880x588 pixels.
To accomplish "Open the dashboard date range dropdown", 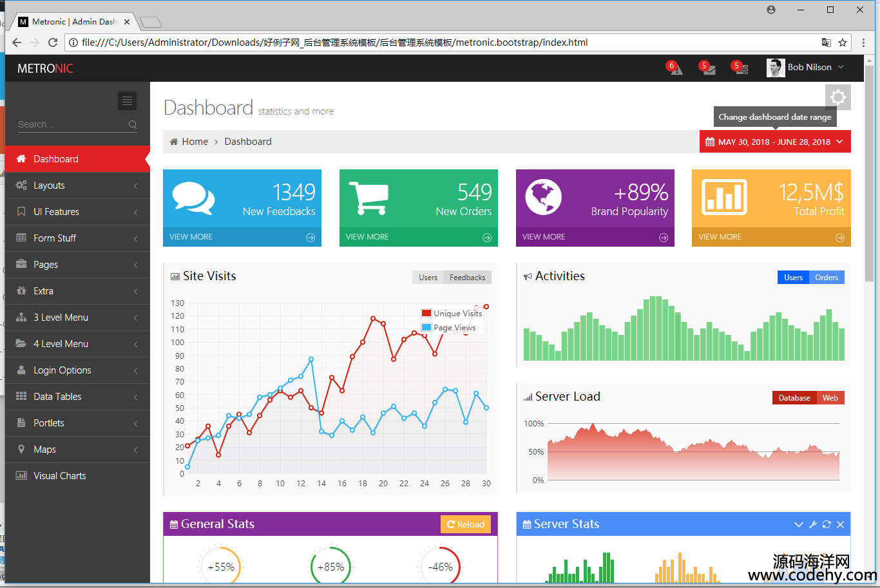I will (775, 142).
